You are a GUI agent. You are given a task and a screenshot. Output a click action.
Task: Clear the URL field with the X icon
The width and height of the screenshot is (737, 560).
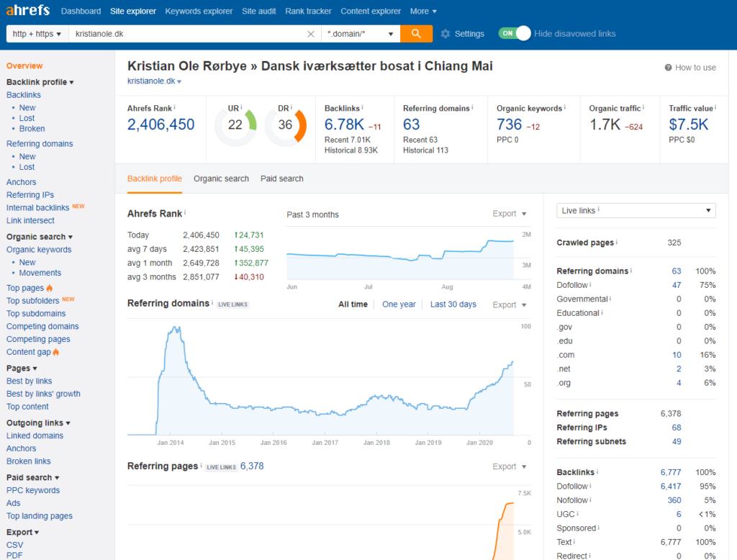coord(311,34)
